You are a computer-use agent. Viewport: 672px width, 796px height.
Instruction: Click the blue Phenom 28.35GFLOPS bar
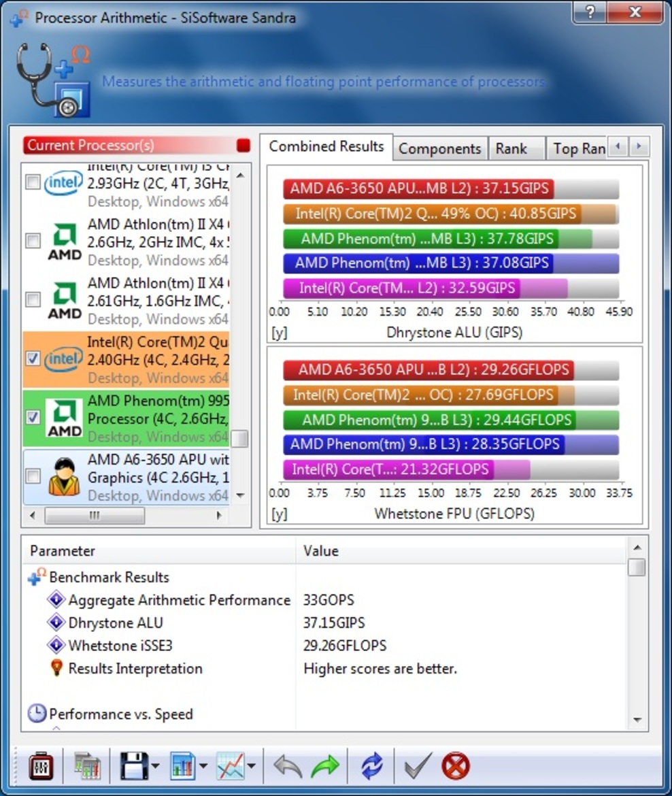pyautogui.click(x=424, y=445)
